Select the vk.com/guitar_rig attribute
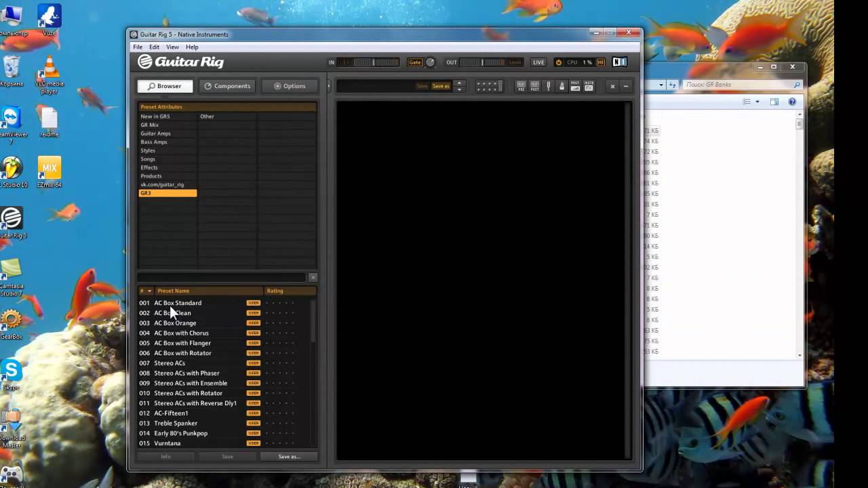 pyautogui.click(x=167, y=184)
